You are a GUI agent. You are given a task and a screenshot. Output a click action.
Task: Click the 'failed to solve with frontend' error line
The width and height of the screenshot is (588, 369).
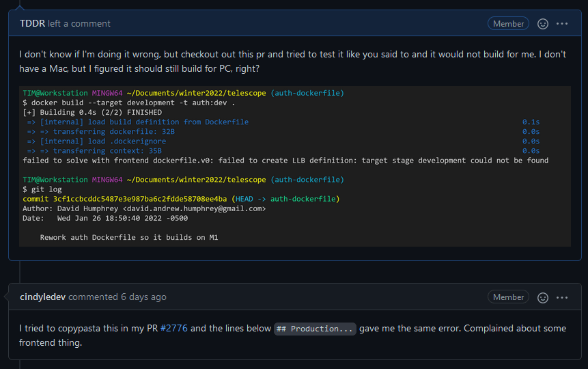point(285,161)
